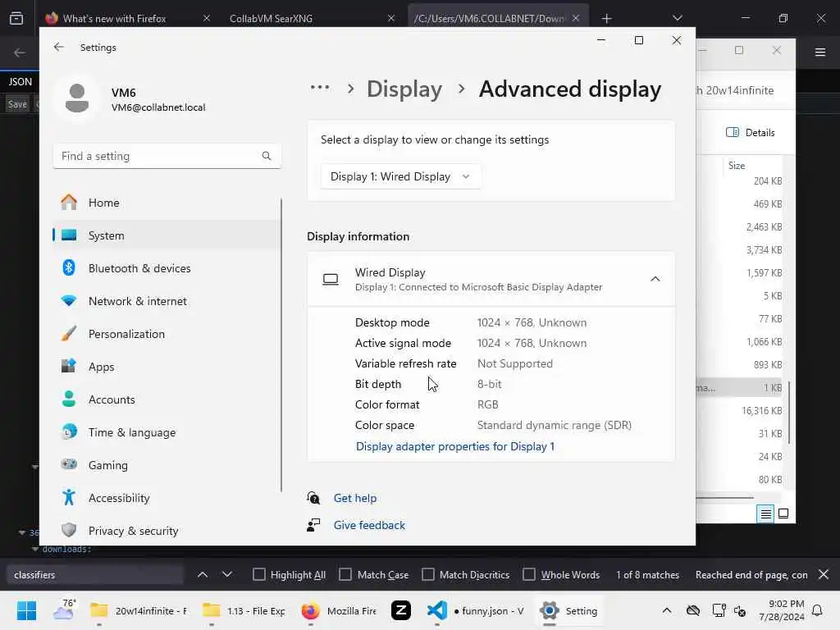This screenshot has height=630, width=840.
Task: Switch File Explorer to large thumbnails view
Action: (783, 514)
